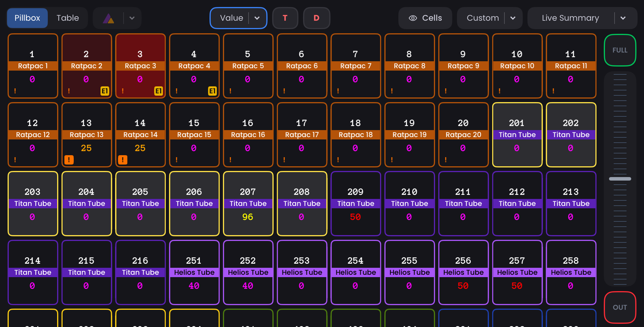Click exclamation warning mark on Ratpac 1
Viewport: 644px width, 327px height.
coord(15,91)
